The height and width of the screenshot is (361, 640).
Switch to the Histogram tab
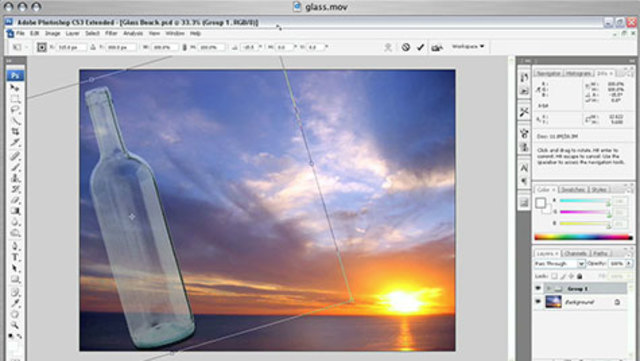pos(578,74)
